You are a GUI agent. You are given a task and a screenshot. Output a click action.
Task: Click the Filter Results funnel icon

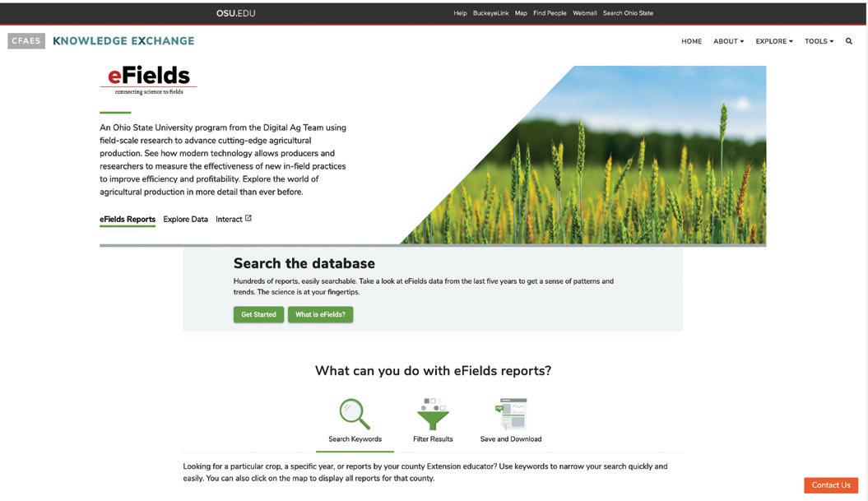click(x=433, y=414)
